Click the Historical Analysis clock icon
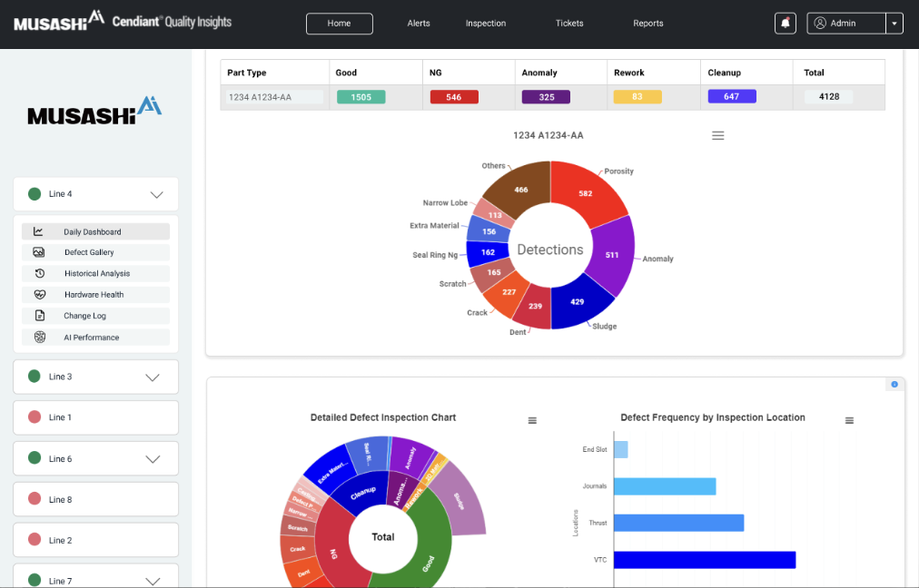The image size is (919, 588). click(39, 273)
